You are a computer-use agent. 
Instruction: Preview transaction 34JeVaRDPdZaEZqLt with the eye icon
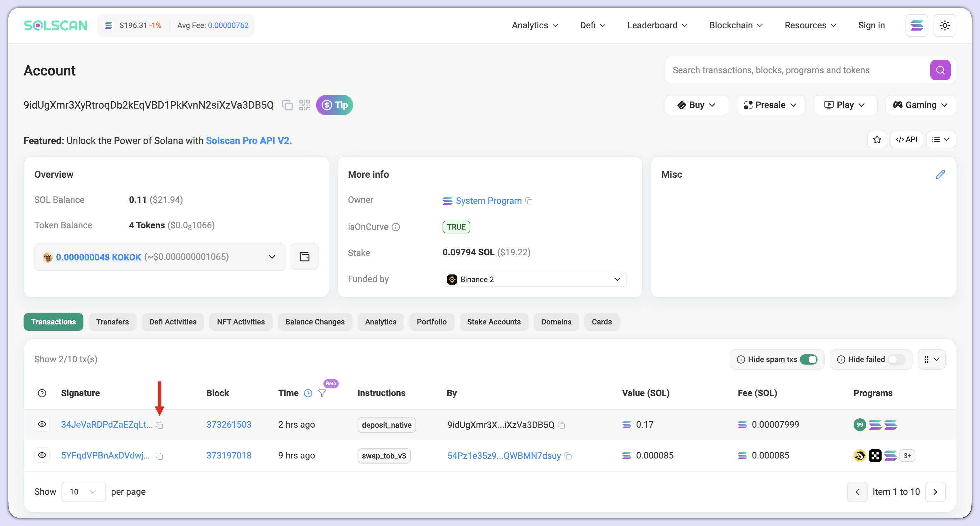42,424
